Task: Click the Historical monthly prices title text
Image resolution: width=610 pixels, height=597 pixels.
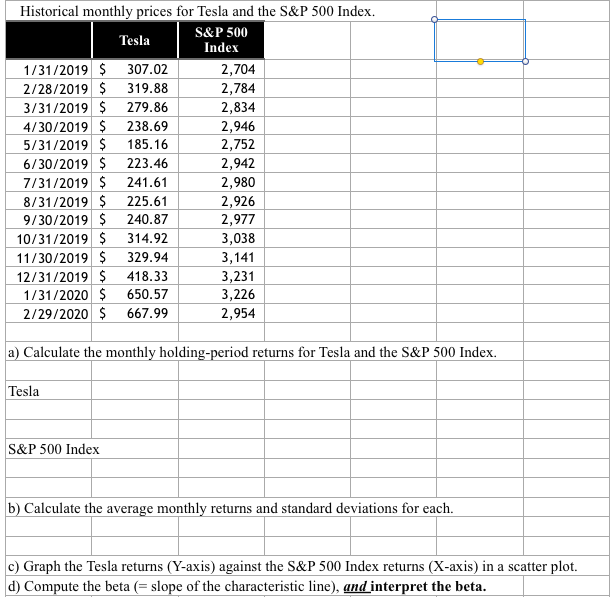Action: 198,11
